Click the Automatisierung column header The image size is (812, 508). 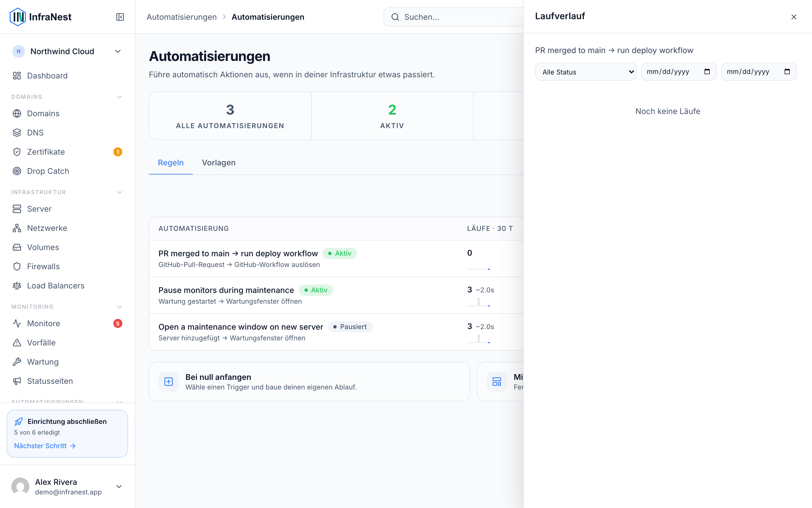click(194, 229)
